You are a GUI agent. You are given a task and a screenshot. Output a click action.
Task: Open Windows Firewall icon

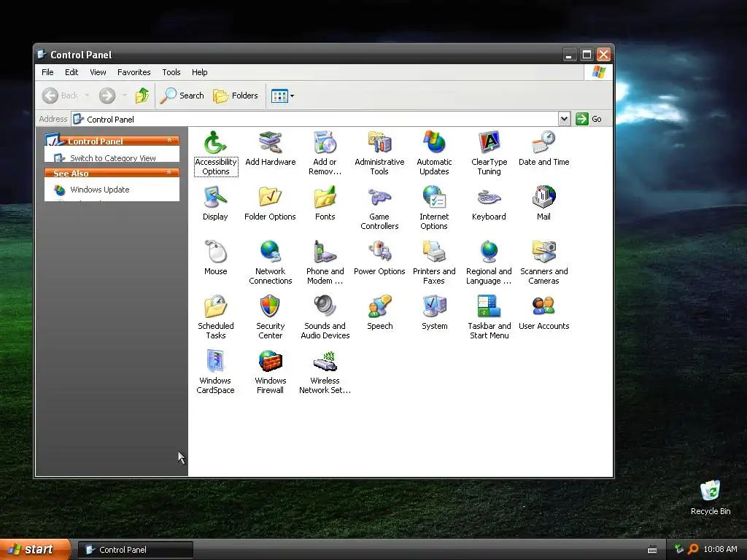(270, 362)
